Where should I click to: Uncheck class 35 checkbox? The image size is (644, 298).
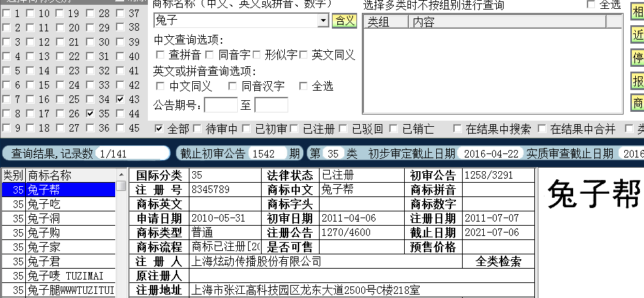pyautogui.click(x=91, y=113)
